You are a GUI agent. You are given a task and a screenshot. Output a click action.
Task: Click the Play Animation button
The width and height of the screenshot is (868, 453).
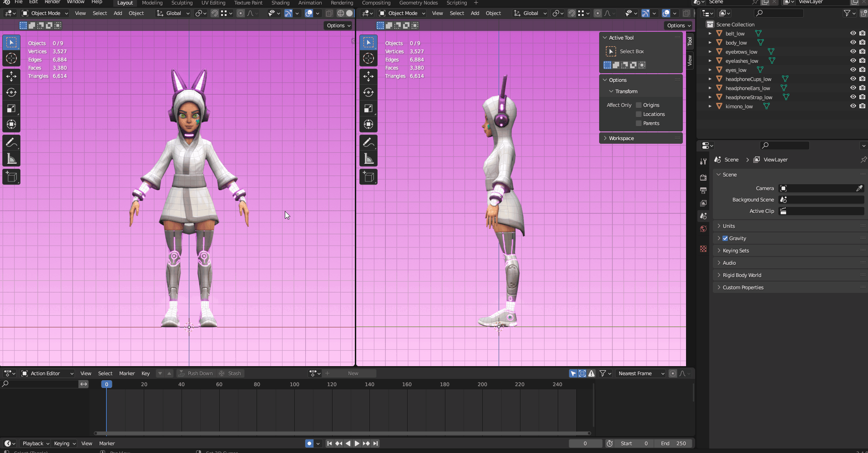(x=357, y=443)
